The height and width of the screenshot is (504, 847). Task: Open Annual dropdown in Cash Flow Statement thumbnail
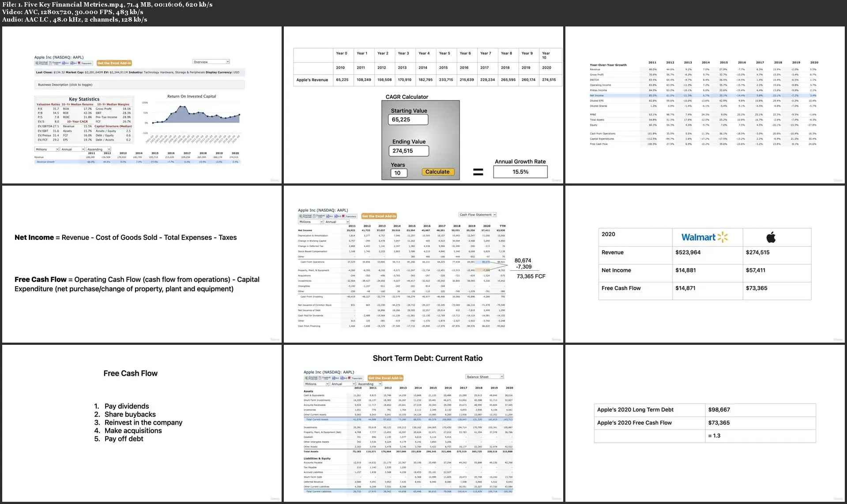coord(337,222)
